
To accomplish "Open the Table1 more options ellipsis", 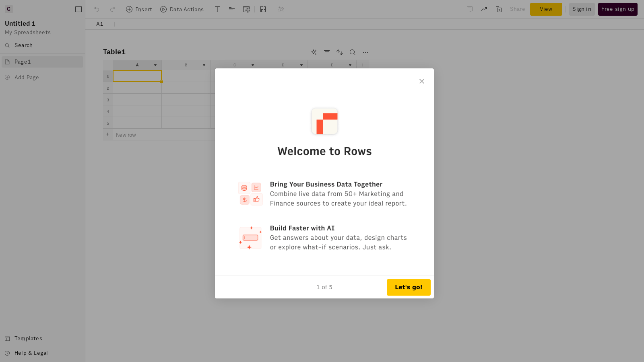I will (x=365, y=52).
